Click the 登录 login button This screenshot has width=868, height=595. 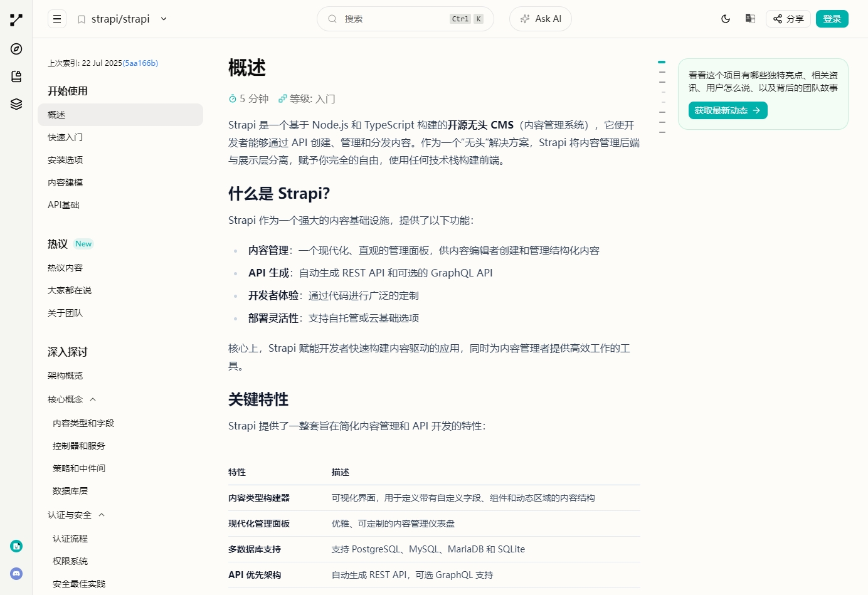pyautogui.click(x=832, y=19)
